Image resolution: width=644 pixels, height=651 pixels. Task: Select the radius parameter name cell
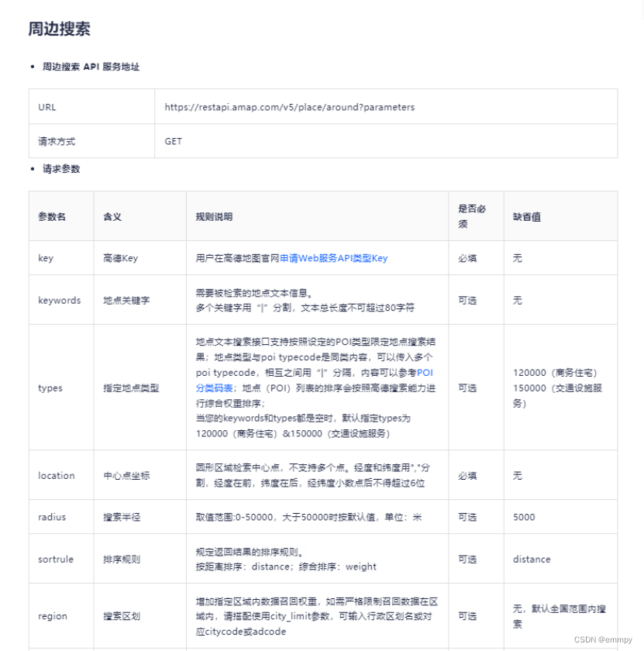point(50,517)
